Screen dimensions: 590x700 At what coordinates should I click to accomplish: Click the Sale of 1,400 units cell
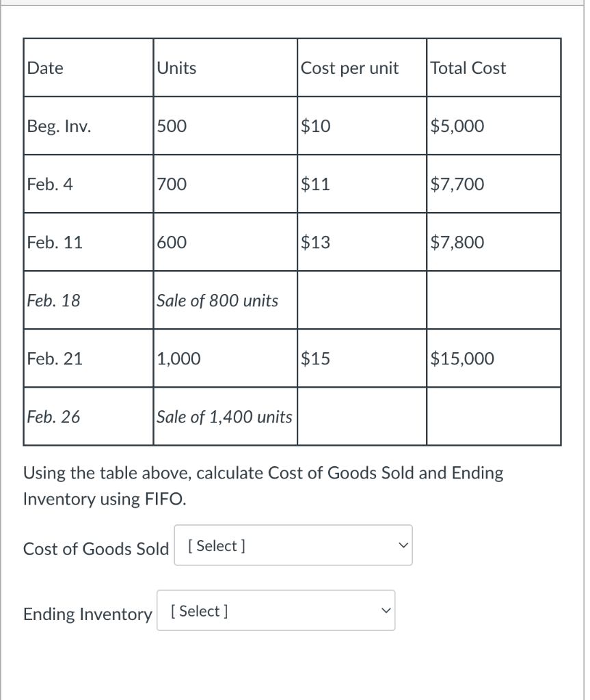coord(224,416)
